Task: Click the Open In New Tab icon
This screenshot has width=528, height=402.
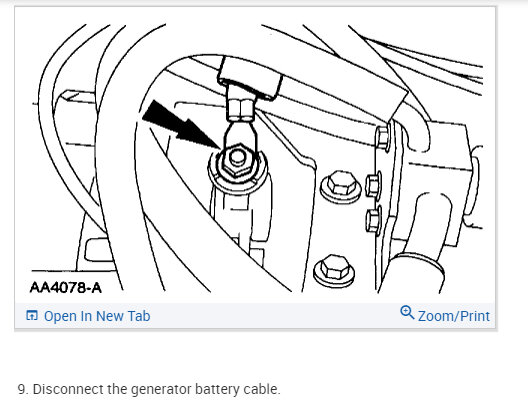Action: tap(32, 315)
